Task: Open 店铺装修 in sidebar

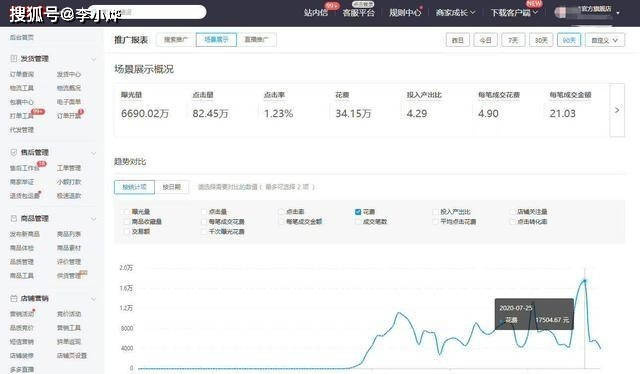Action: pos(22,356)
